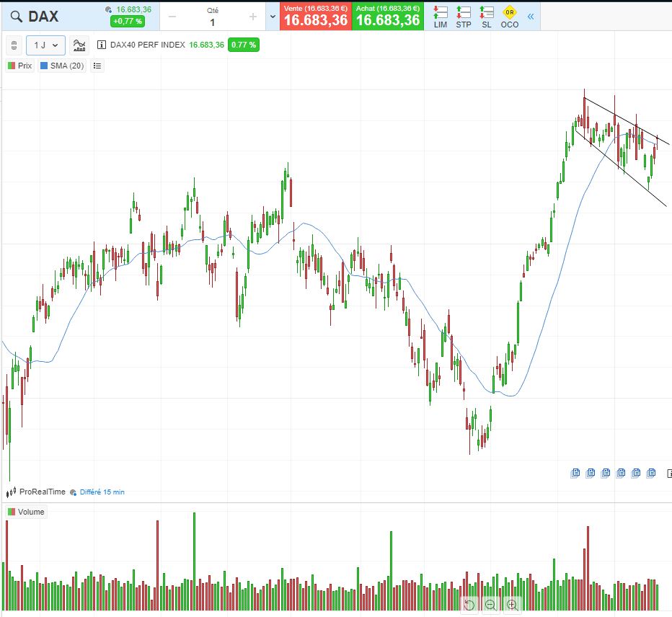Show DAX40 PERF INDEX info icon
The height and width of the screenshot is (617, 672).
[102, 45]
